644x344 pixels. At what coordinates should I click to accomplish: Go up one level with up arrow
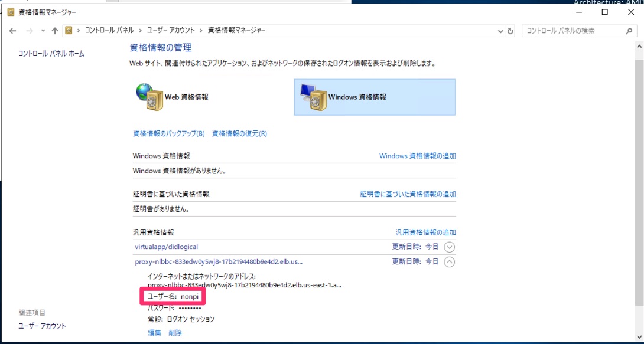(54, 31)
